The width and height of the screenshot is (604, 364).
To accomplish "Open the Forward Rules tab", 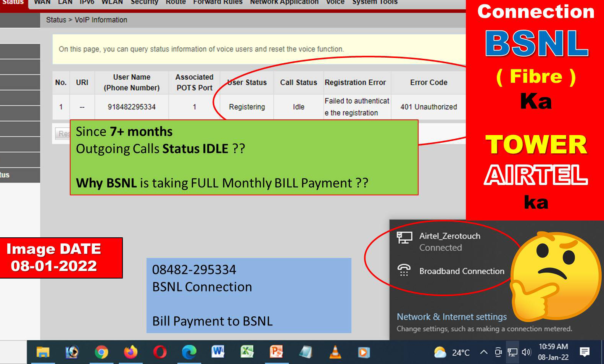I will point(218,2).
